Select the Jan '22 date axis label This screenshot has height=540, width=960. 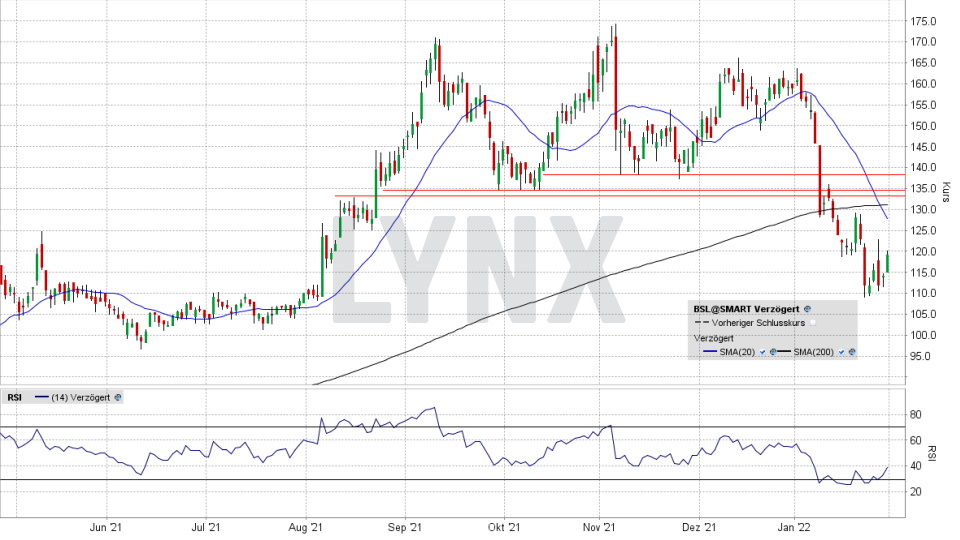click(x=794, y=527)
